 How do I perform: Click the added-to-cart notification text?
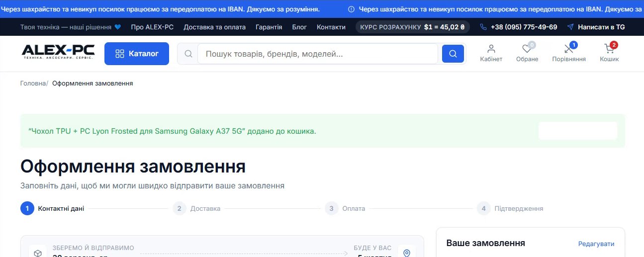[x=173, y=131]
